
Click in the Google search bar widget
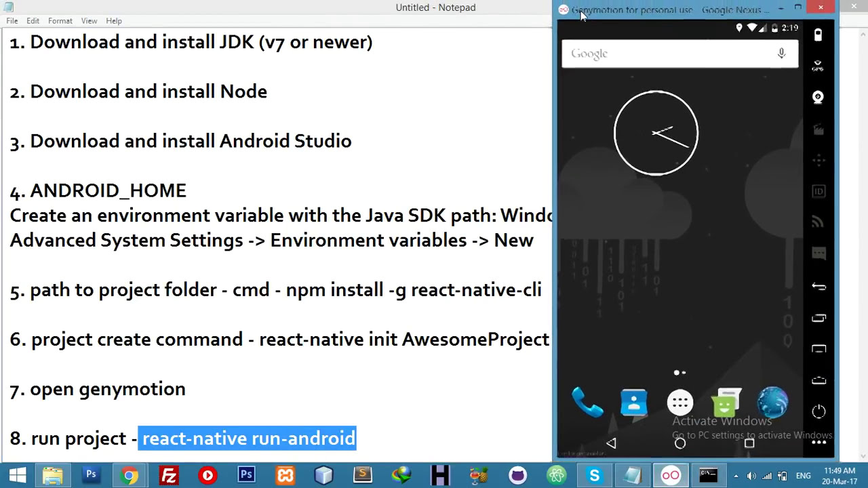pos(679,54)
